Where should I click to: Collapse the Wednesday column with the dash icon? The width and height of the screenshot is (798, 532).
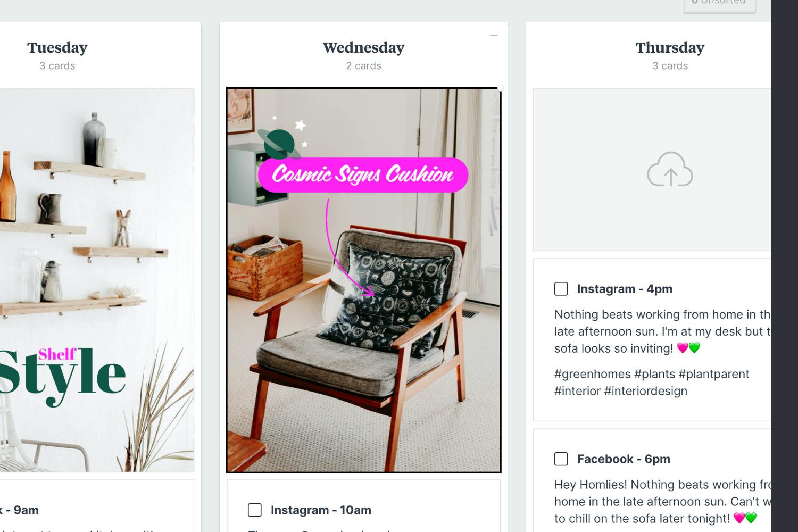coord(494,35)
